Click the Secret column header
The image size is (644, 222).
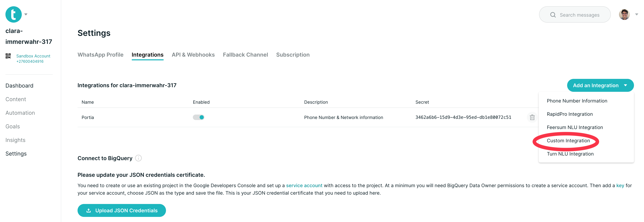click(422, 102)
